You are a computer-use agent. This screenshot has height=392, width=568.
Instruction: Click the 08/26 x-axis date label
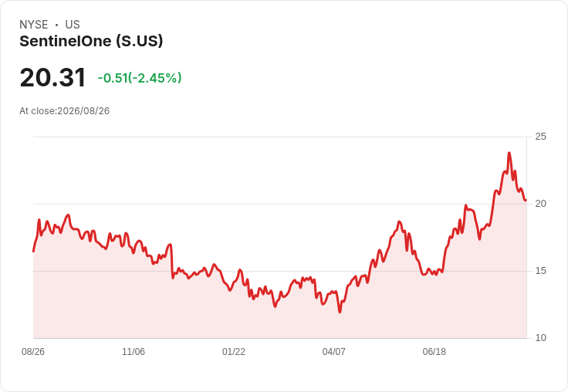pyautogui.click(x=33, y=351)
